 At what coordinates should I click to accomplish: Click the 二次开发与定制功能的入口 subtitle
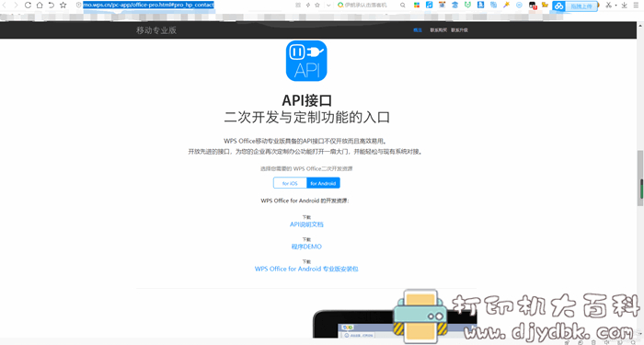pos(306,117)
